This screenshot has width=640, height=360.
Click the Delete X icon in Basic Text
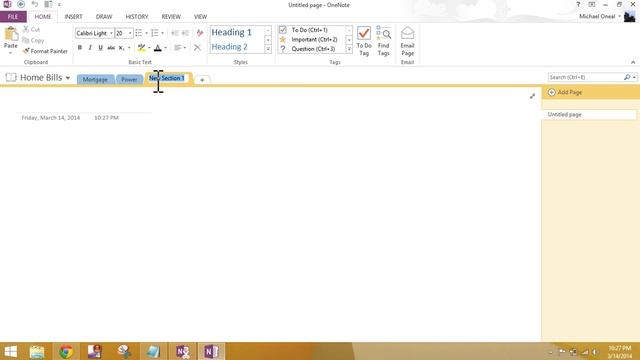[197, 48]
